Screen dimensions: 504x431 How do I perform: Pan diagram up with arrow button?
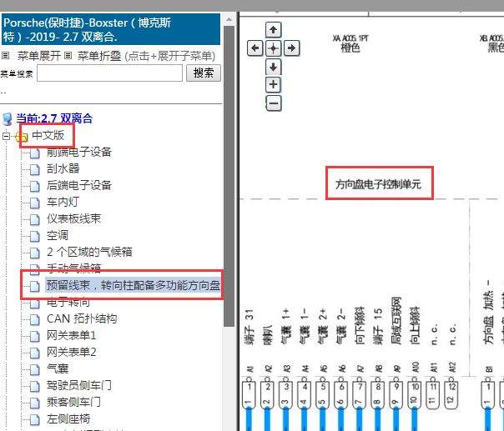pos(273,30)
